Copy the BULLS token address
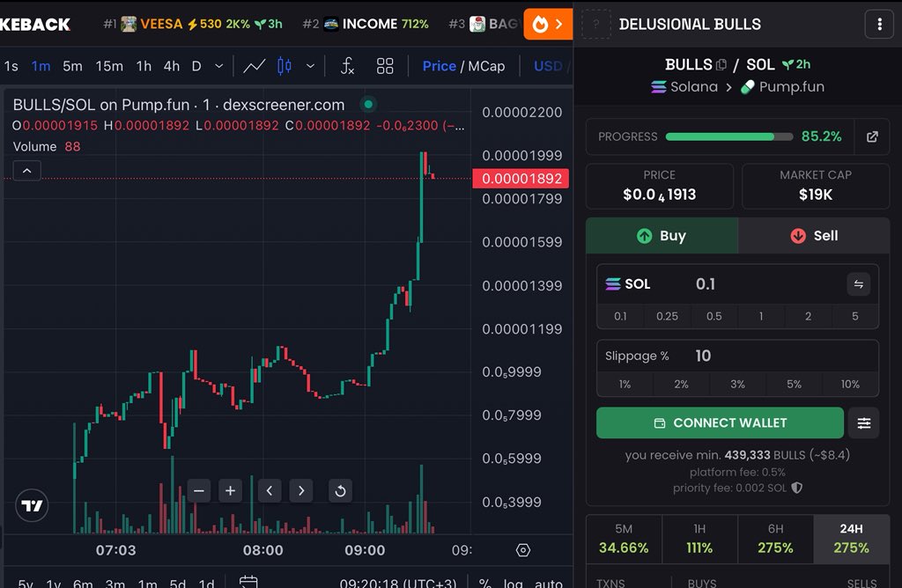902x588 pixels. tap(721, 65)
